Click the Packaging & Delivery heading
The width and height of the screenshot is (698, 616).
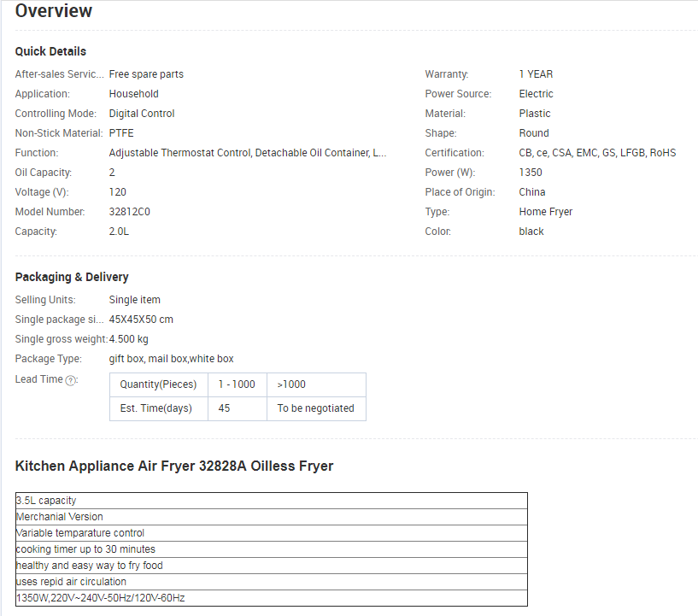(x=72, y=277)
